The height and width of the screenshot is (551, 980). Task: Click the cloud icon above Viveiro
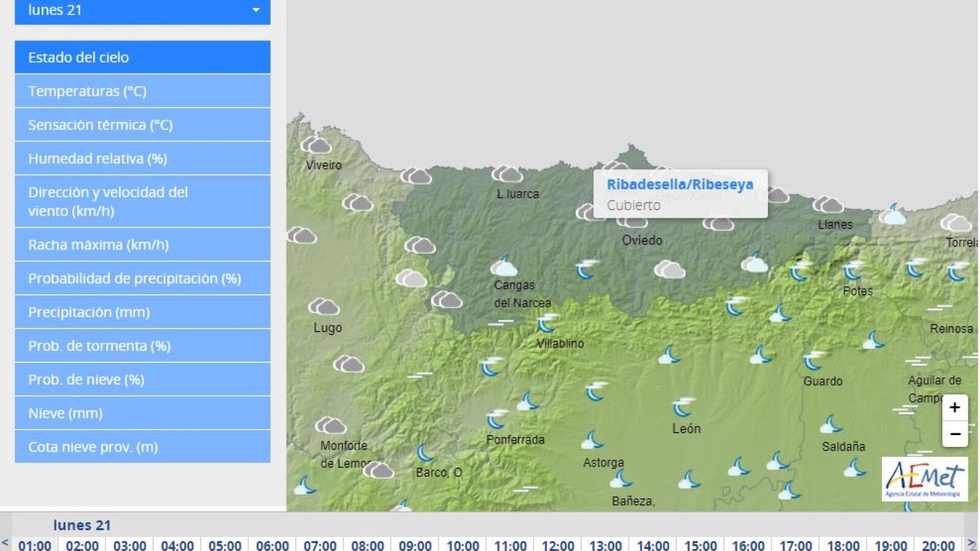[x=315, y=145]
